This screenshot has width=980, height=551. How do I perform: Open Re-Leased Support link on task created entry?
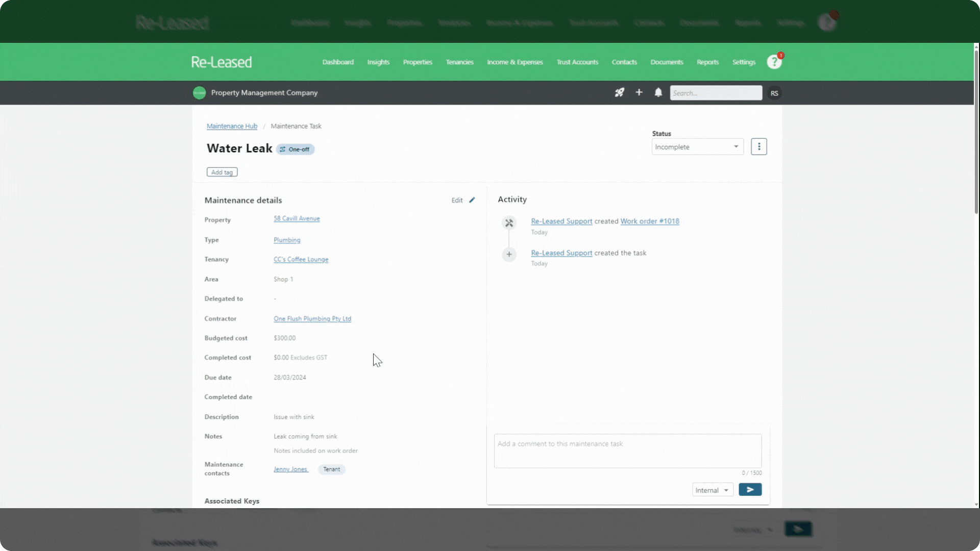561,253
